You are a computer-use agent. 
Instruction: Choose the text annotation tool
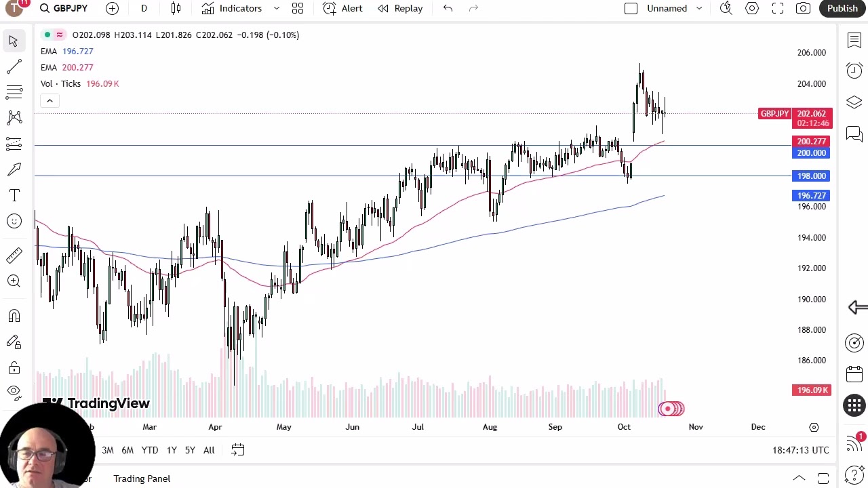(x=14, y=195)
